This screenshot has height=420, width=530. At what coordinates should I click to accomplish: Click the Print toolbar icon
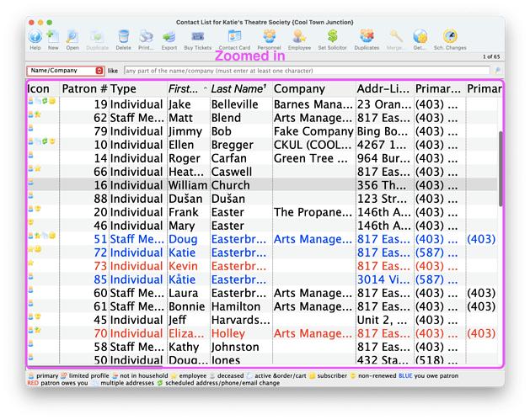146,36
